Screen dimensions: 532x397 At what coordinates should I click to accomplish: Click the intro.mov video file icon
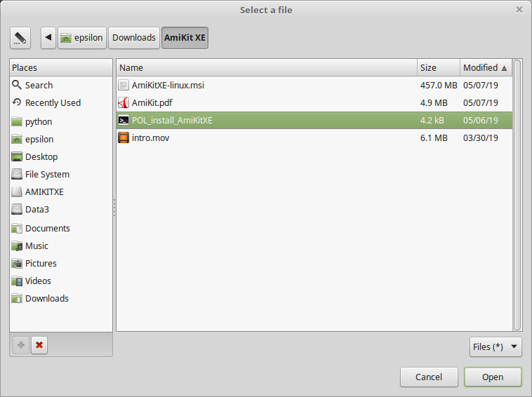click(124, 137)
